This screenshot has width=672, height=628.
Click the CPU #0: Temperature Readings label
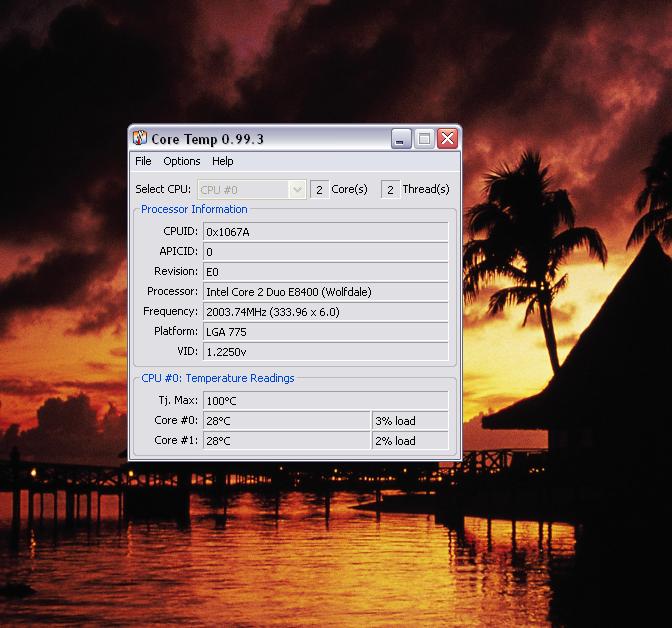pos(218,378)
